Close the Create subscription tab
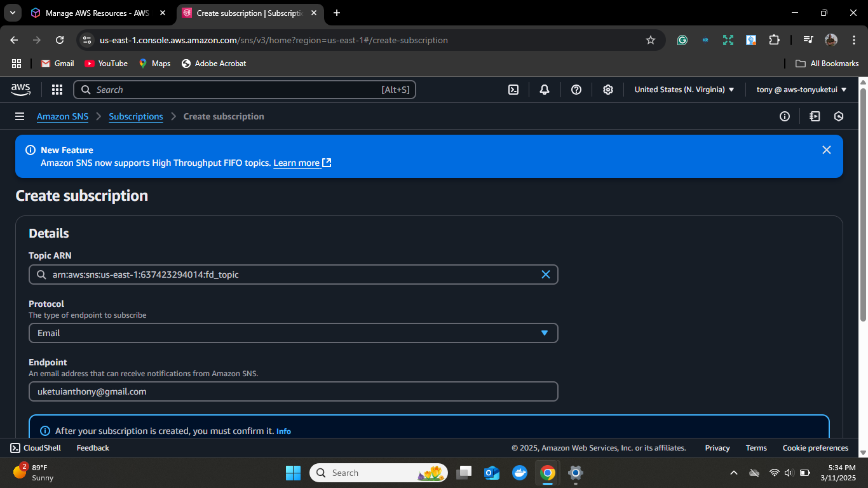 point(313,13)
